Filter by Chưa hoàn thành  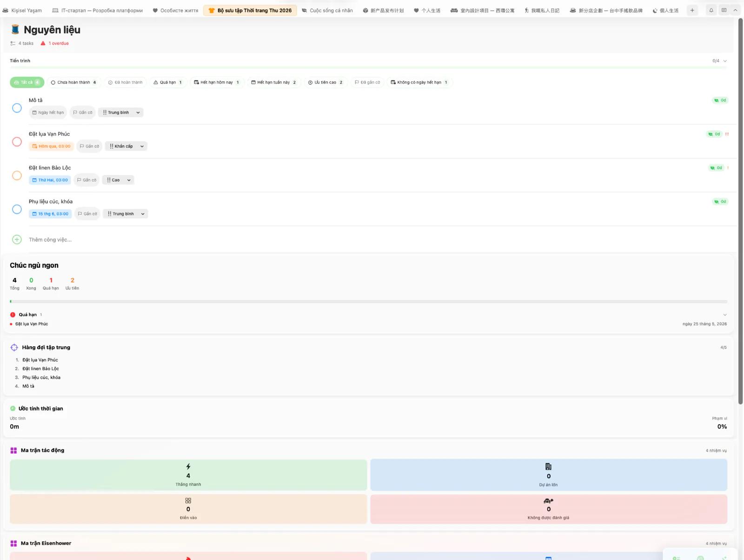[73, 82]
